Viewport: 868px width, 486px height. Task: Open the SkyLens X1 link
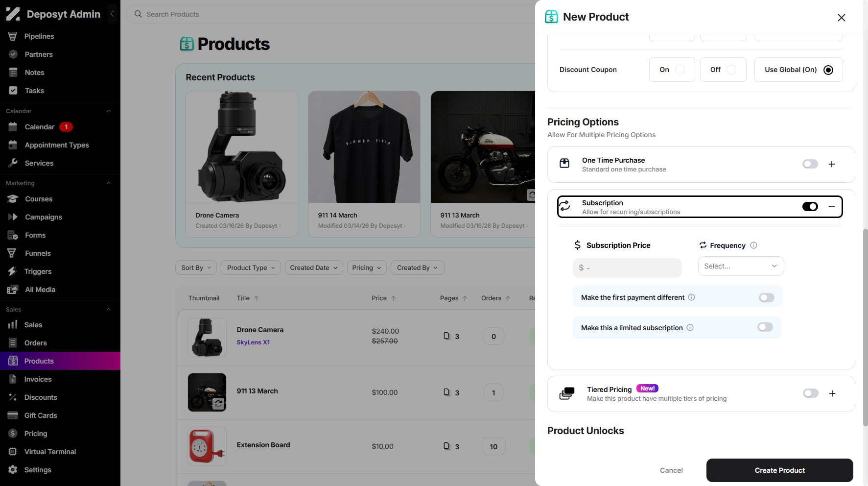pyautogui.click(x=253, y=342)
